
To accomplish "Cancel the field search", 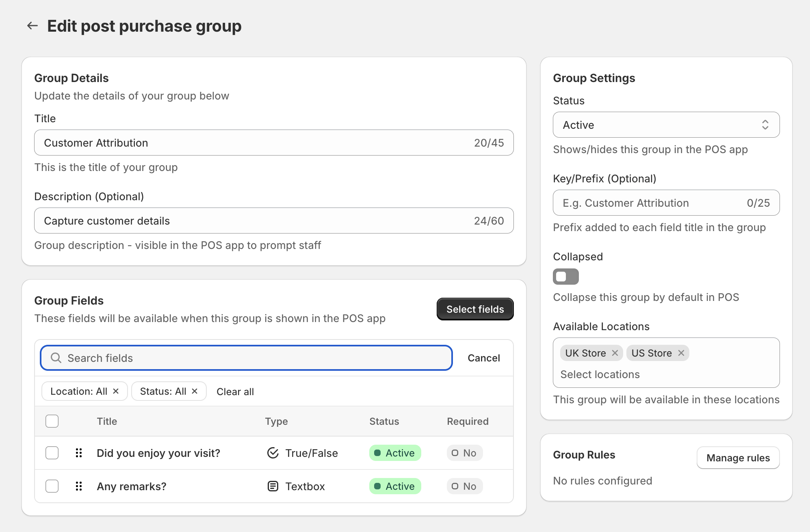I will [x=483, y=358].
